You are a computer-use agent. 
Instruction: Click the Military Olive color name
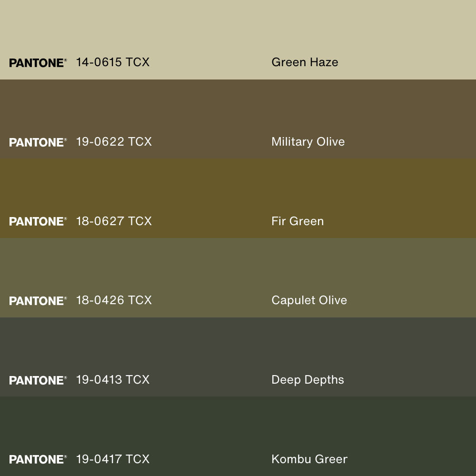(x=308, y=142)
